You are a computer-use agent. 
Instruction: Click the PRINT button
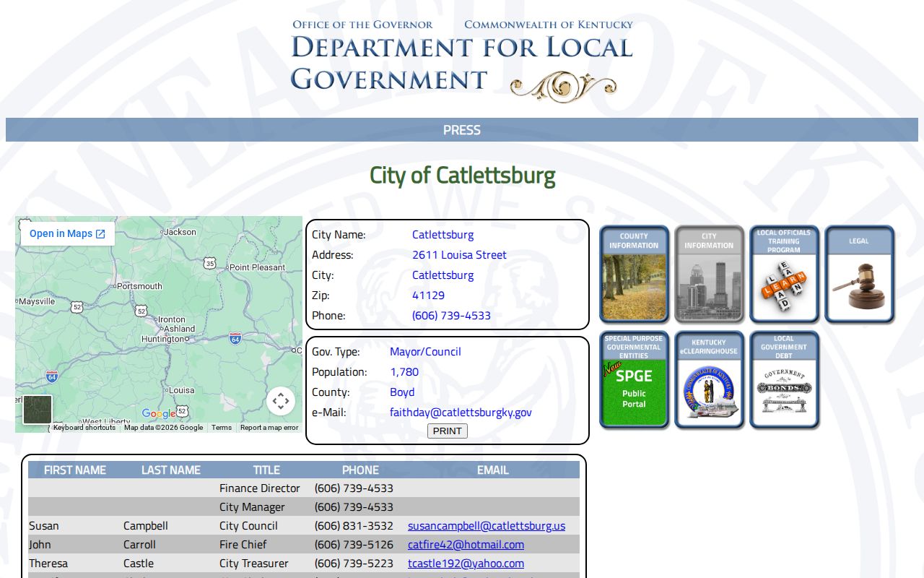point(448,431)
